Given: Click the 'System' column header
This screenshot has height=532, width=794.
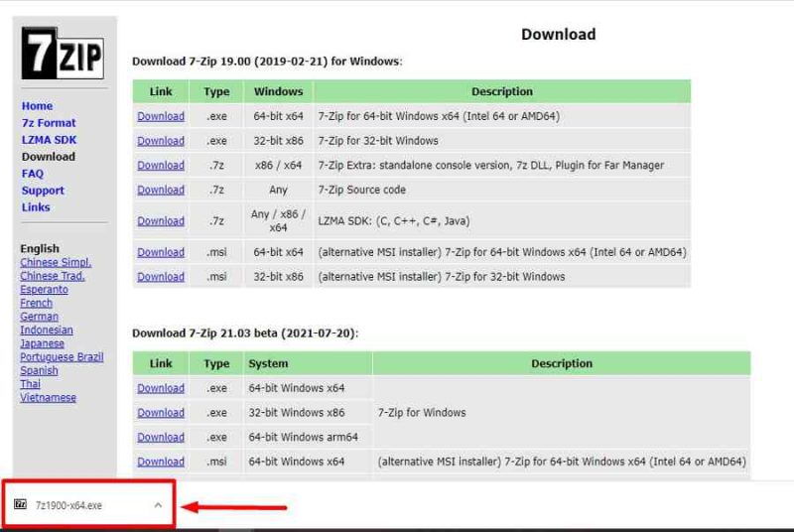Looking at the screenshot, I should point(308,363).
